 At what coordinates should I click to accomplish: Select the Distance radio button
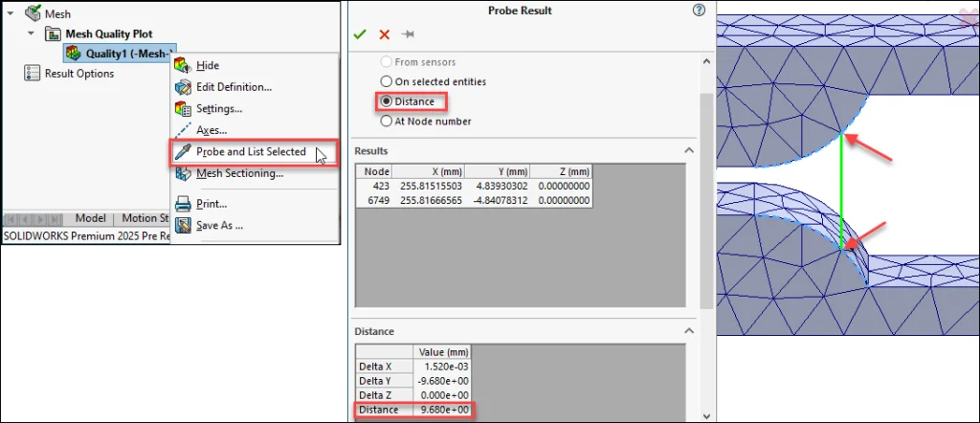[x=387, y=101]
